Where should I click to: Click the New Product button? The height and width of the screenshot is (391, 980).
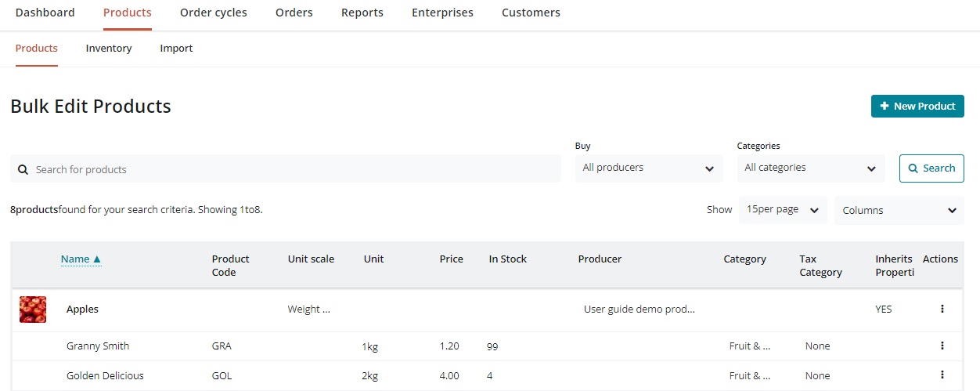[917, 106]
